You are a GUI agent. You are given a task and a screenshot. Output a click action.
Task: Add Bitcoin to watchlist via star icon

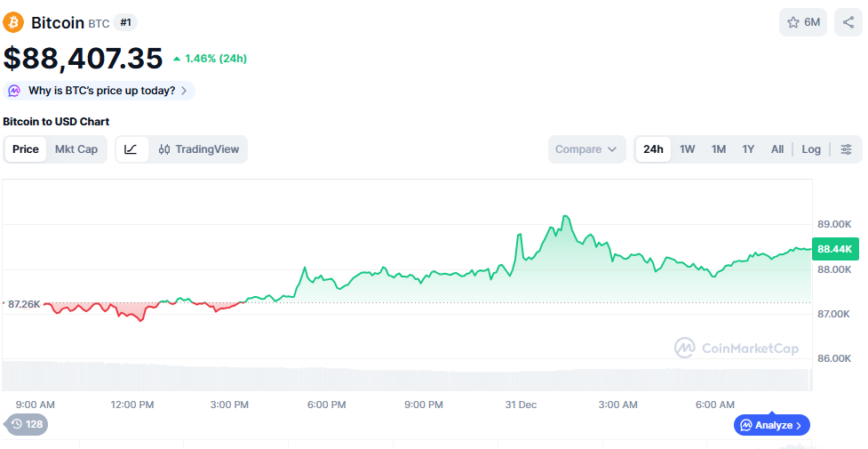tap(793, 22)
